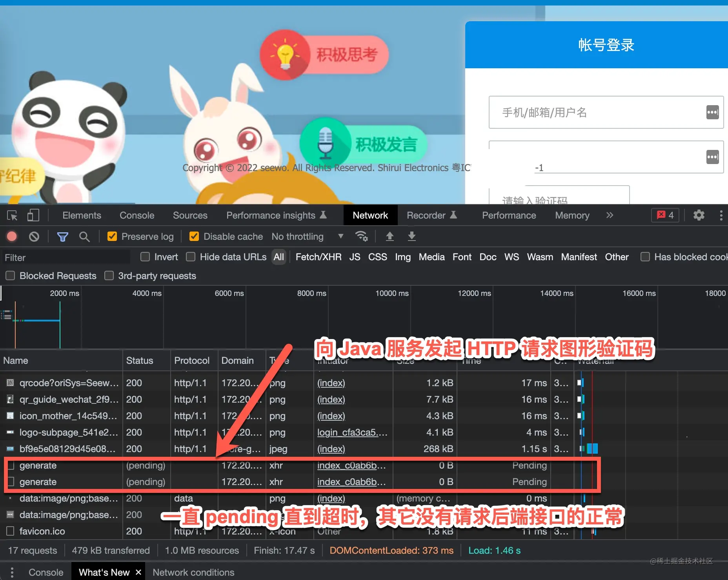
Task: Click the password manager icon in password field
Action: [x=712, y=157]
